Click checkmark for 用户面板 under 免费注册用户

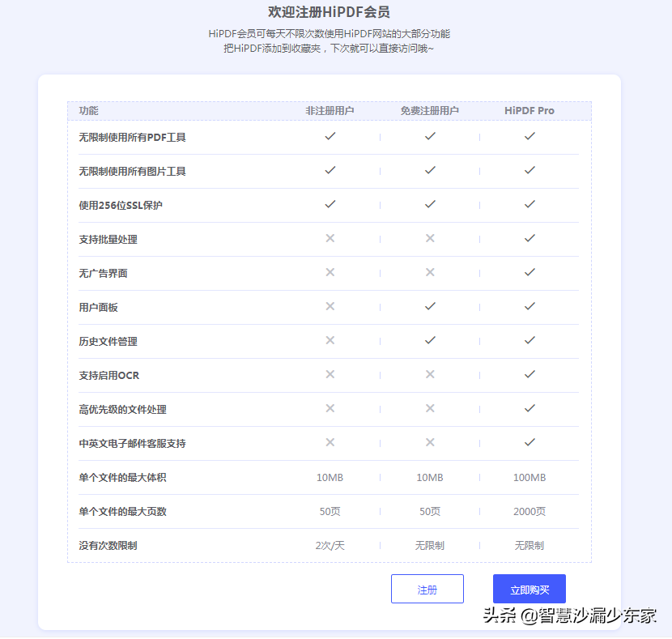pos(430,306)
